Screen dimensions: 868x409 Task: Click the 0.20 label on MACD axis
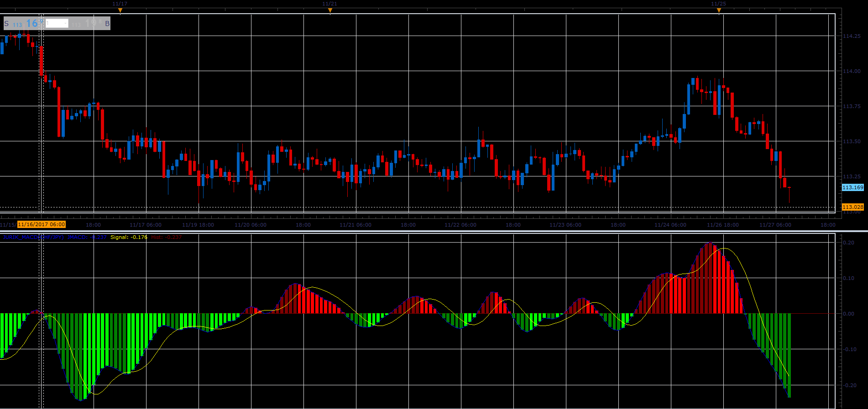click(849, 243)
